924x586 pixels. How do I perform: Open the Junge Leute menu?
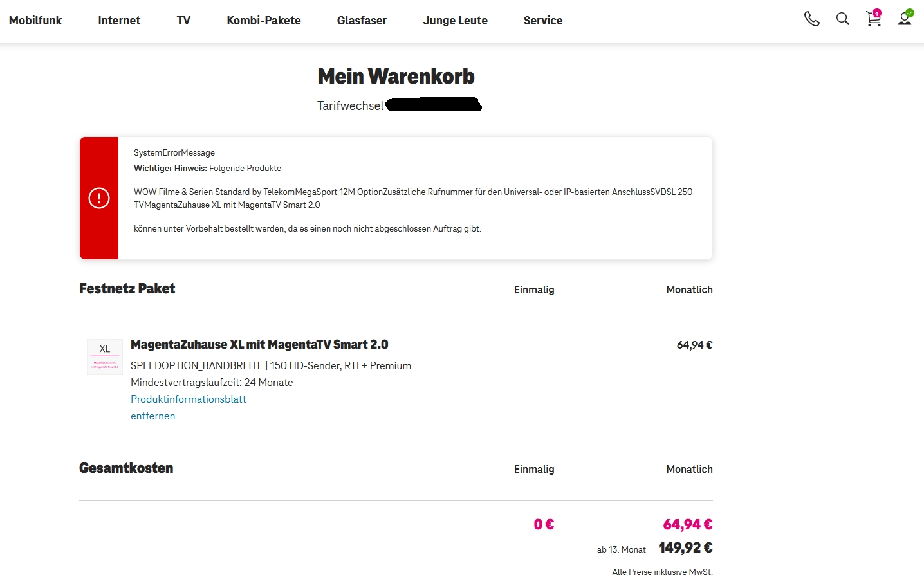tap(456, 21)
